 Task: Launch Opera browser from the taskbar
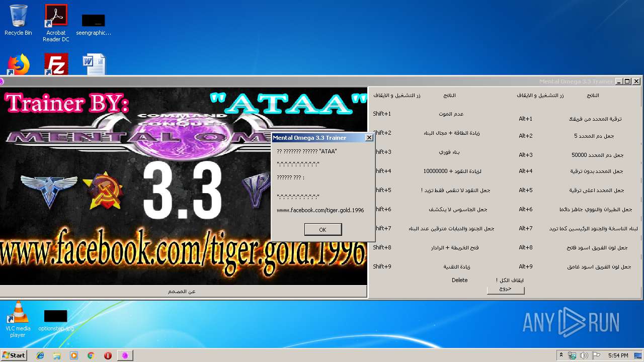tap(108, 355)
